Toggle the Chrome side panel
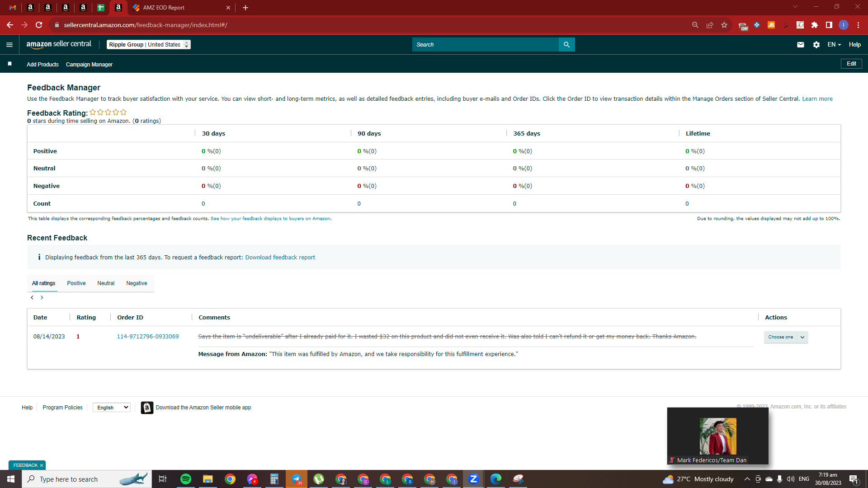 tap(829, 25)
